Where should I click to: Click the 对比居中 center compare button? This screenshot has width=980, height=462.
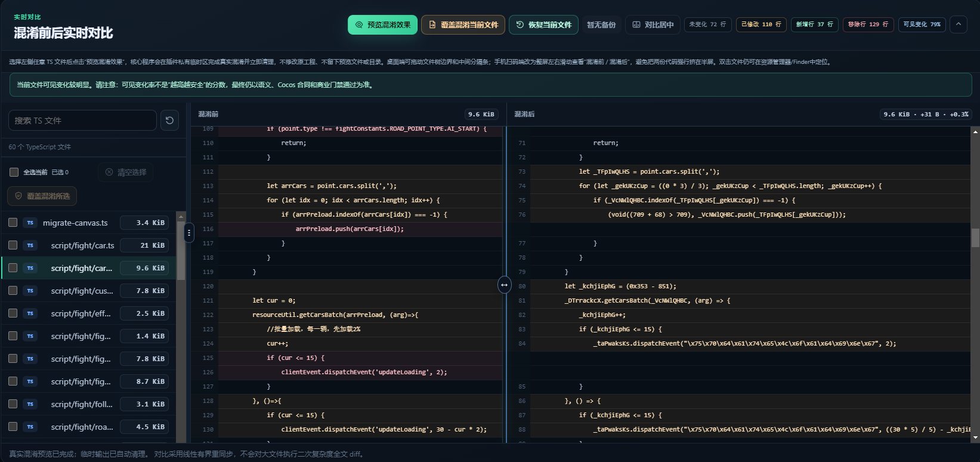click(x=653, y=25)
